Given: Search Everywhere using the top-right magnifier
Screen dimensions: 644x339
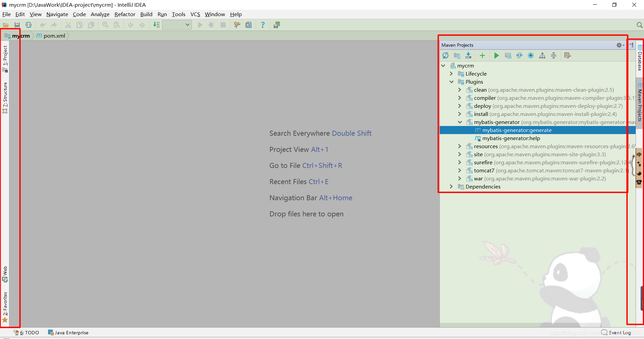Looking at the screenshot, I should (x=639, y=25).
